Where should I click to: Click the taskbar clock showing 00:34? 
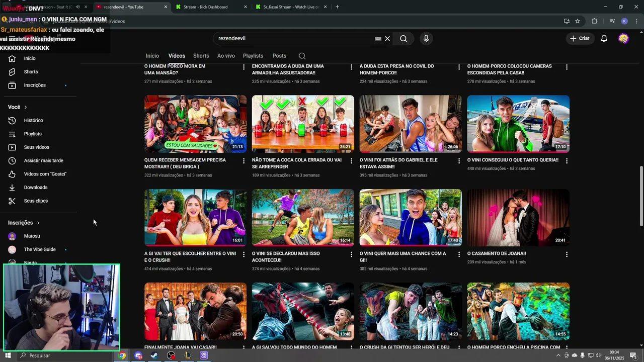[614, 355]
